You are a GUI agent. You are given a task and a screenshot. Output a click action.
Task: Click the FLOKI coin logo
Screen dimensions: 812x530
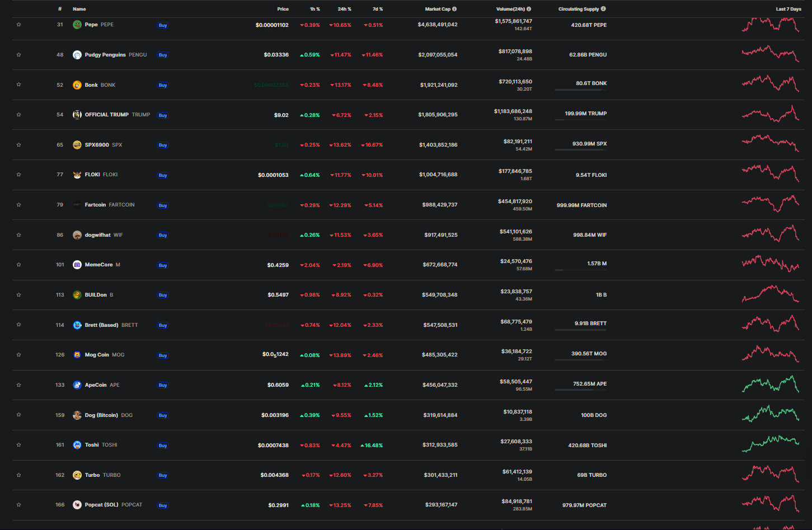point(77,175)
